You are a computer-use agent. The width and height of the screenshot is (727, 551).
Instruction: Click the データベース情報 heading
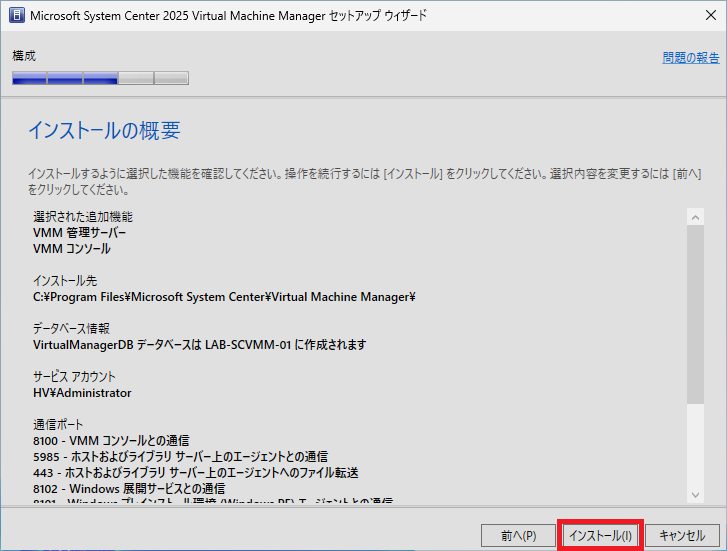tap(71, 329)
